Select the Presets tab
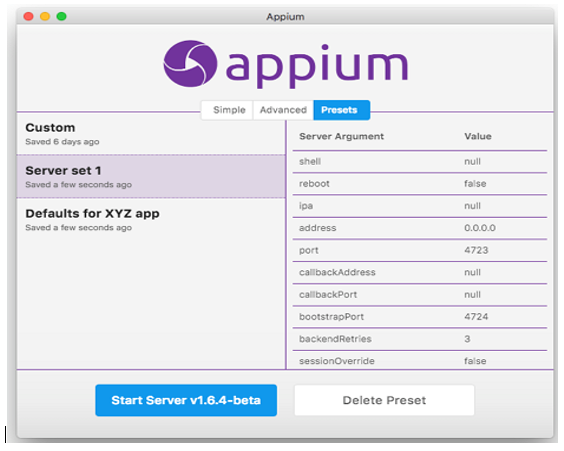This screenshot has height=451, width=564. pos(341,110)
